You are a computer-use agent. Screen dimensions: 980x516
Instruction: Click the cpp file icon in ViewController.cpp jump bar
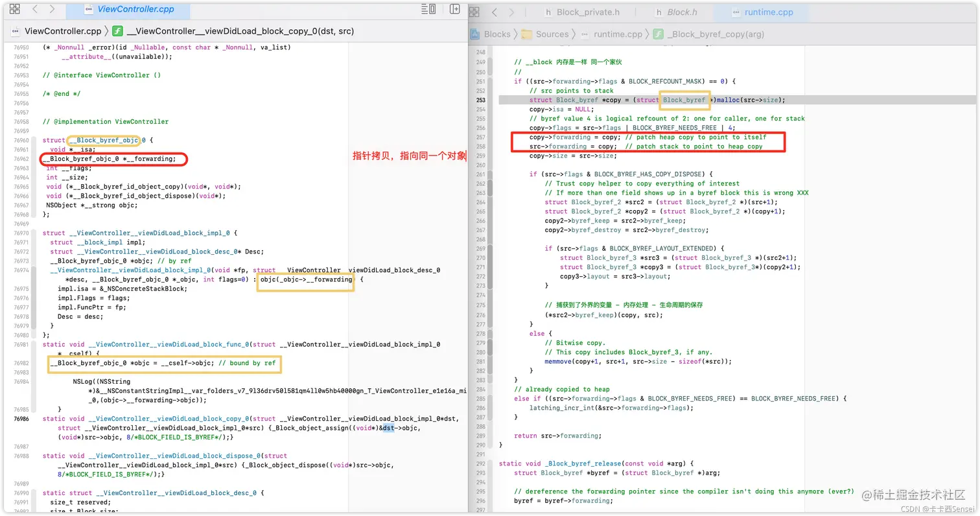[16, 30]
